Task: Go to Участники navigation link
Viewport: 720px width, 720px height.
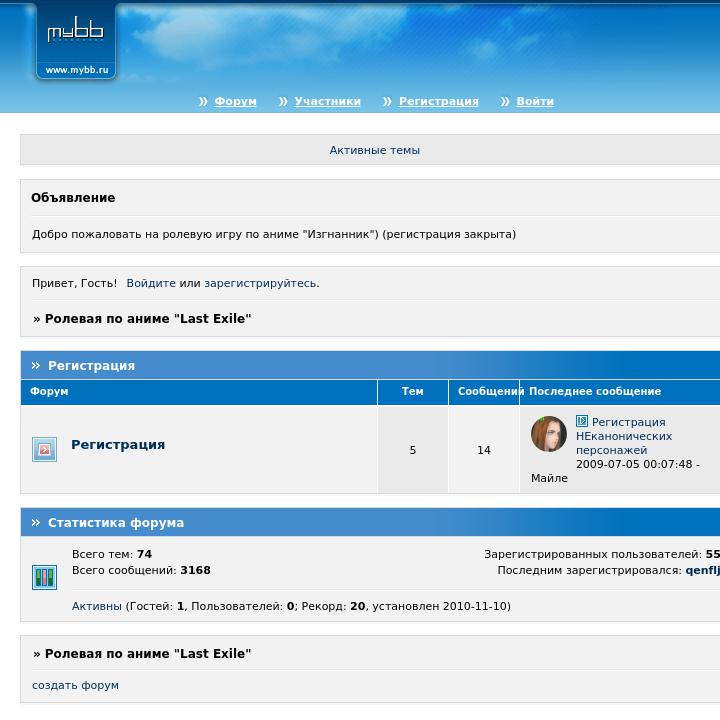Action: 327,101
